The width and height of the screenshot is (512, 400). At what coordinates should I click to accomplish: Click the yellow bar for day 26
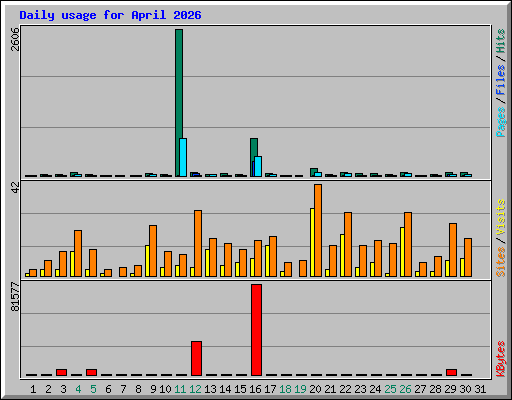point(402,252)
